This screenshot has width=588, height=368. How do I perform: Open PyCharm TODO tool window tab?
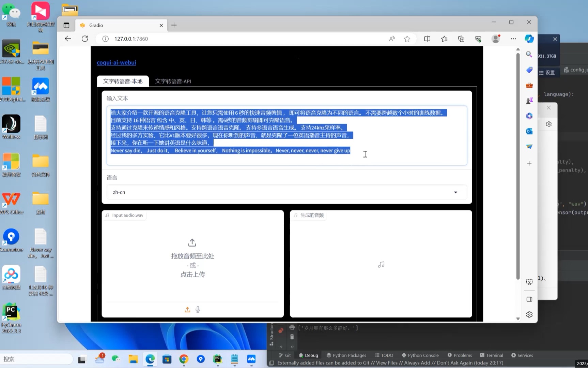(384, 355)
